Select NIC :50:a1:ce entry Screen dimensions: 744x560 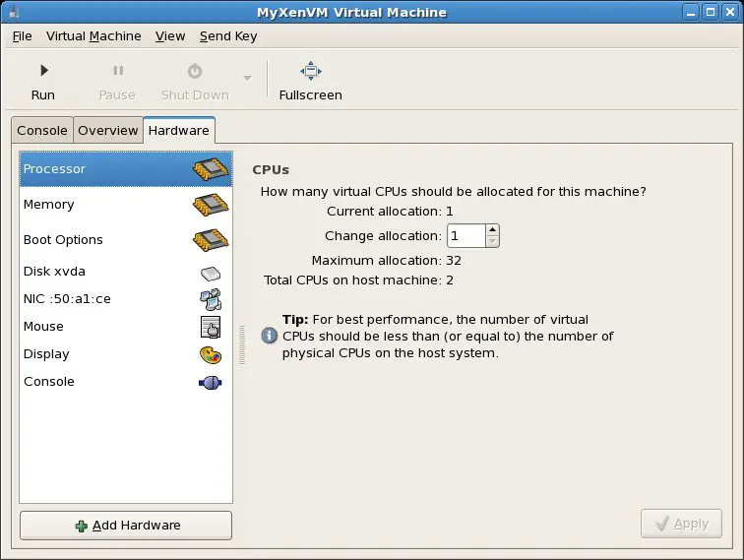pos(126,299)
